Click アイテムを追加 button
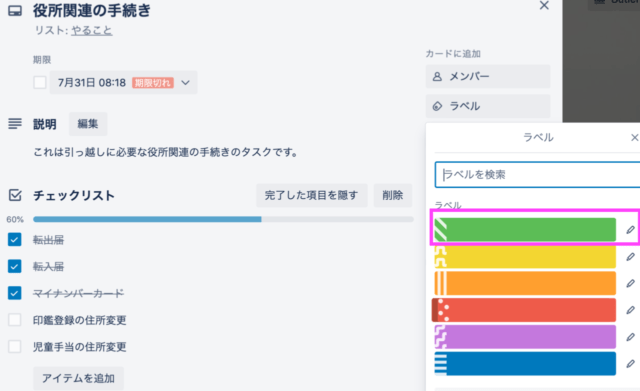Screen dimensions: 640x391 pyautogui.click(x=78, y=378)
